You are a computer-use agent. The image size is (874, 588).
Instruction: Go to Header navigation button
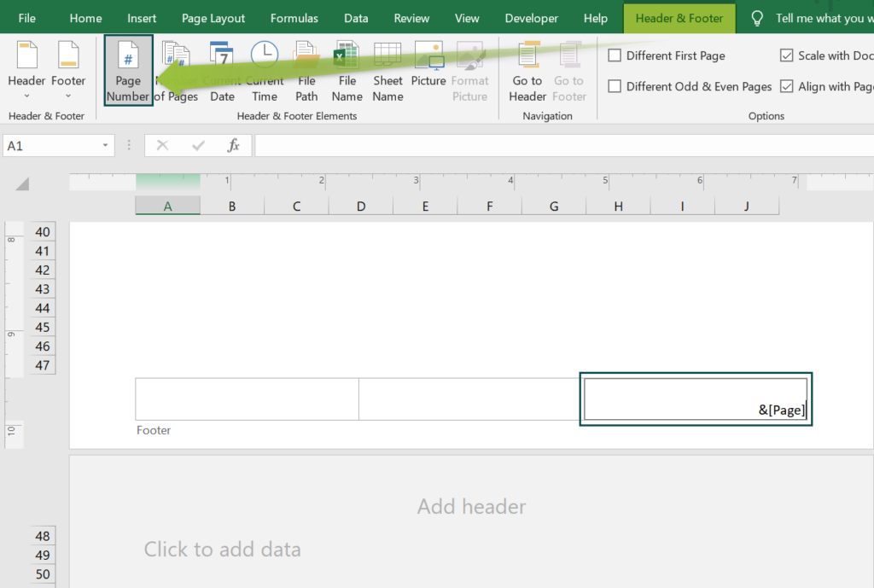(x=527, y=71)
